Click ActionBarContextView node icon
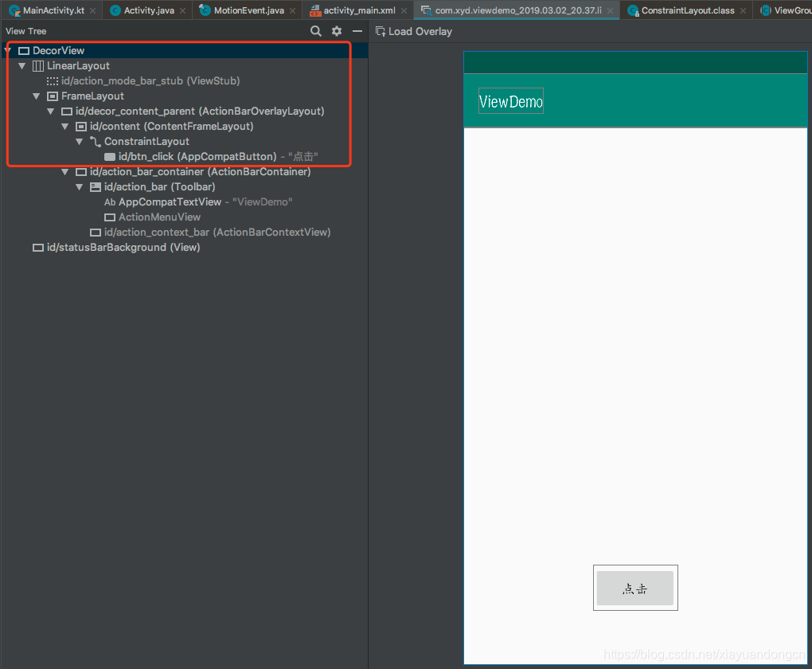Viewport: 812px width, 669px height. 96,233
